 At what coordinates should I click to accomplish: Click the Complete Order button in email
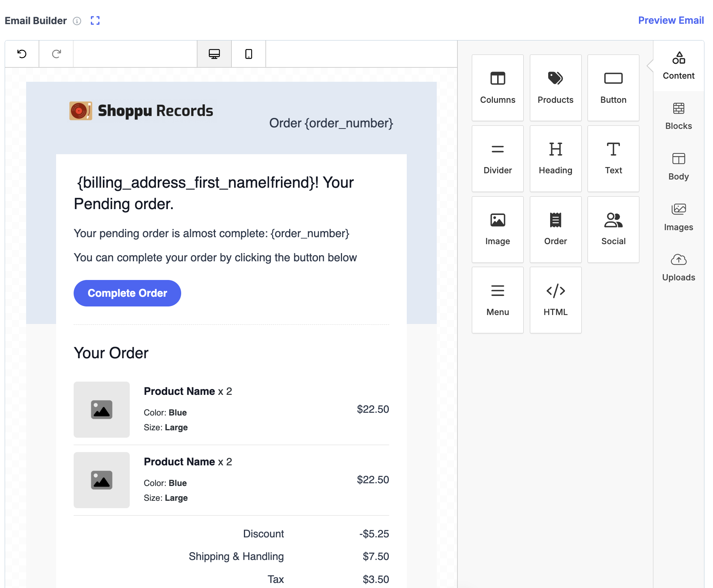click(x=127, y=293)
